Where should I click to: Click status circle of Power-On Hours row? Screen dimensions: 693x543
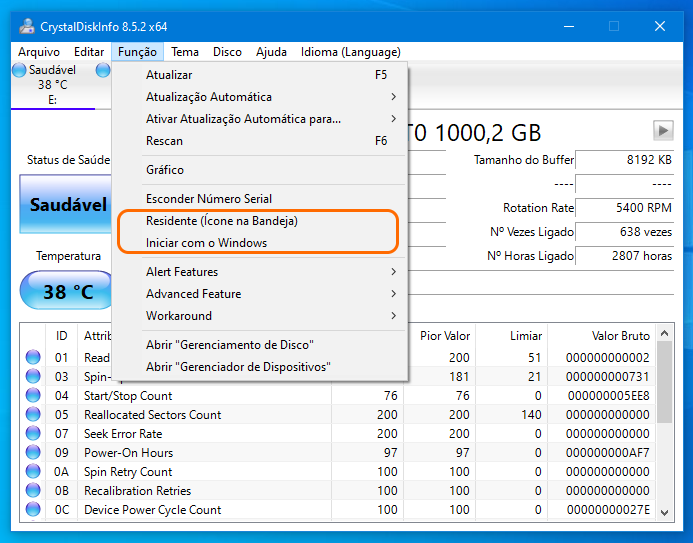click(33, 452)
